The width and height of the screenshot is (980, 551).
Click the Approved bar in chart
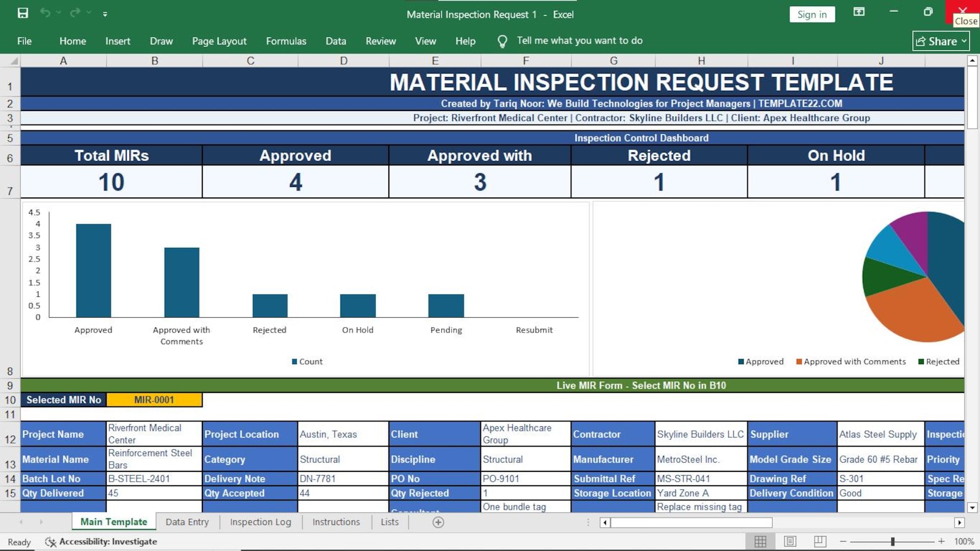[93, 270]
